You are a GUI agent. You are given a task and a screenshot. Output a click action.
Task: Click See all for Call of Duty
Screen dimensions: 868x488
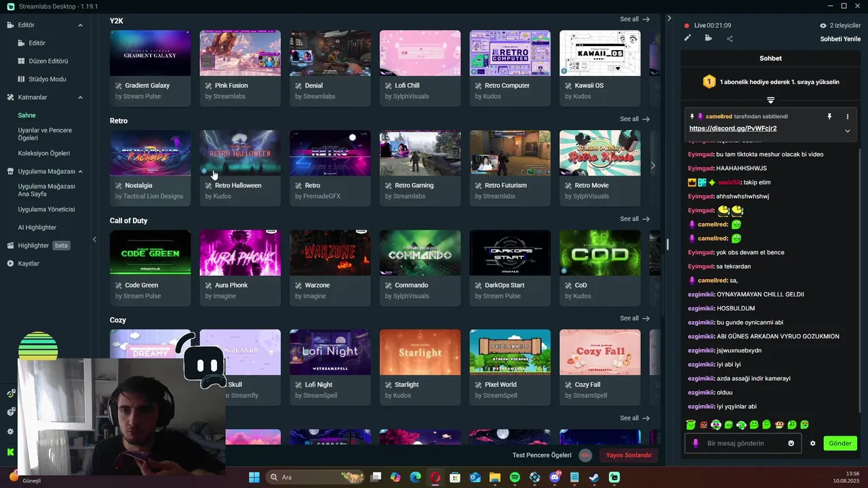635,219
